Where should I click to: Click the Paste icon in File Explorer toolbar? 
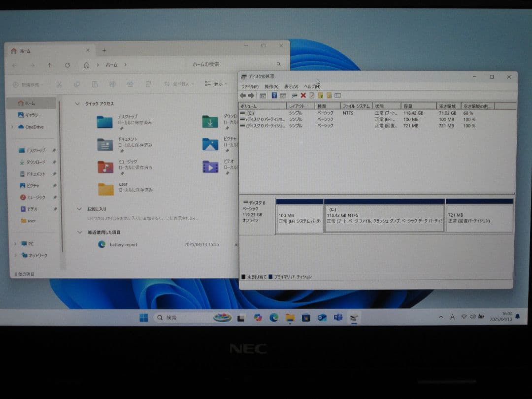[x=94, y=84]
